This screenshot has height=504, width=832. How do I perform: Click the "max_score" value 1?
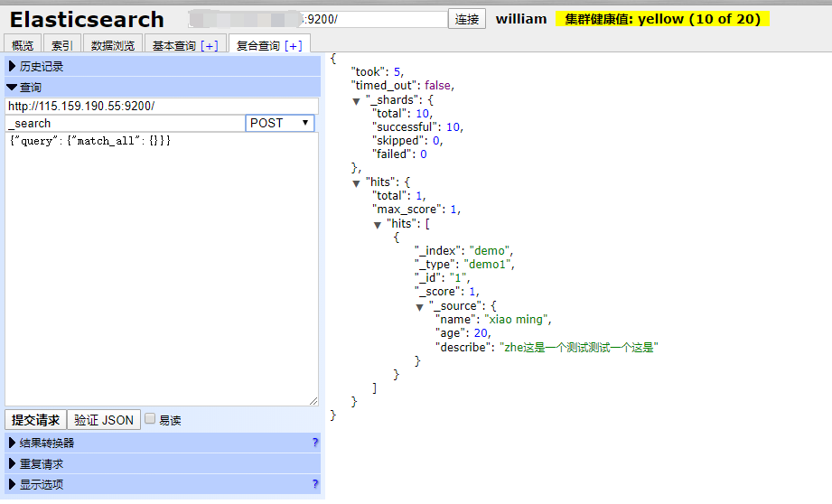click(x=453, y=210)
